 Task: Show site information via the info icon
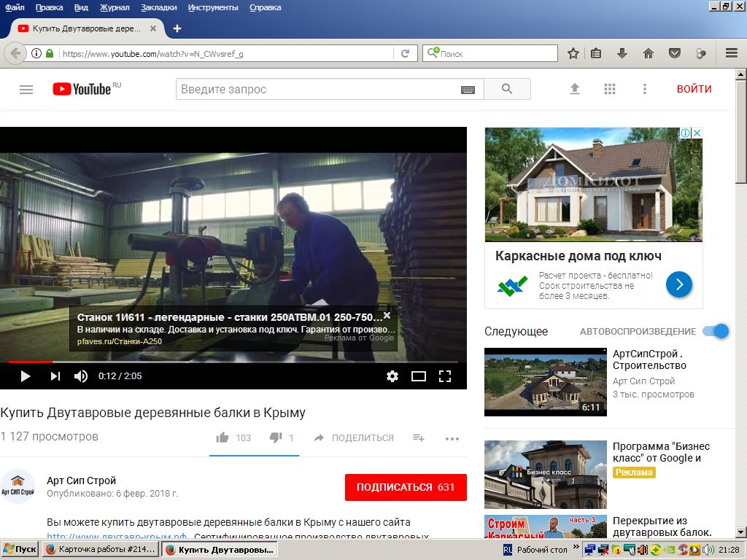tap(36, 53)
